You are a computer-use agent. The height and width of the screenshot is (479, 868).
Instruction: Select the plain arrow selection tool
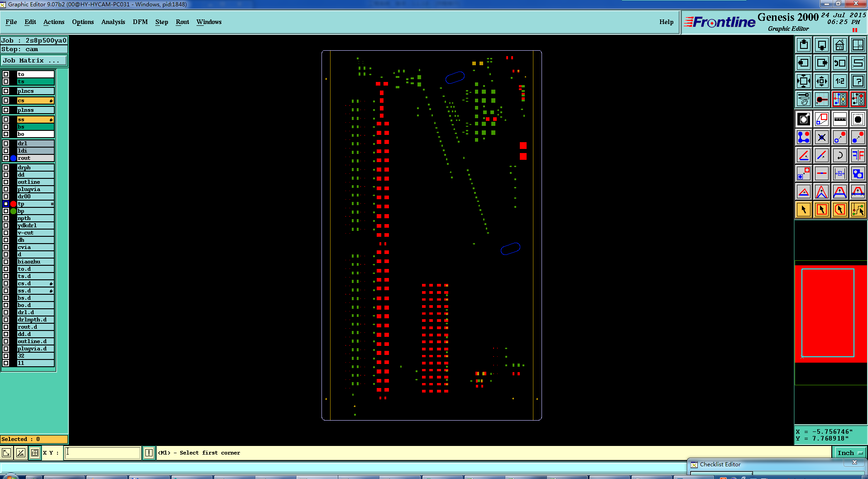[804, 210]
